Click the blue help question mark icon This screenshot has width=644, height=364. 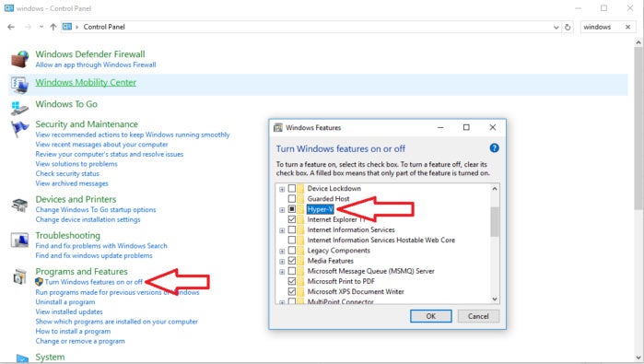495,147
